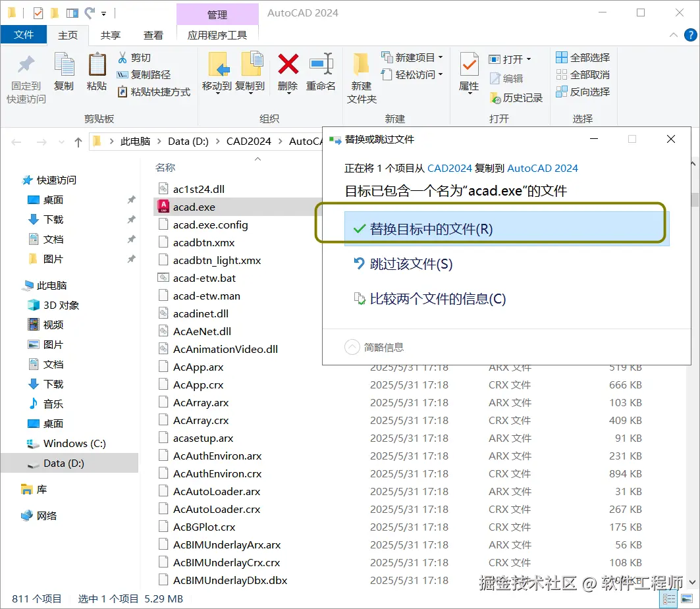Screen dimensions: 700x609
Task: Click the Help question mark icon
Action: pyautogui.click(x=690, y=35)
